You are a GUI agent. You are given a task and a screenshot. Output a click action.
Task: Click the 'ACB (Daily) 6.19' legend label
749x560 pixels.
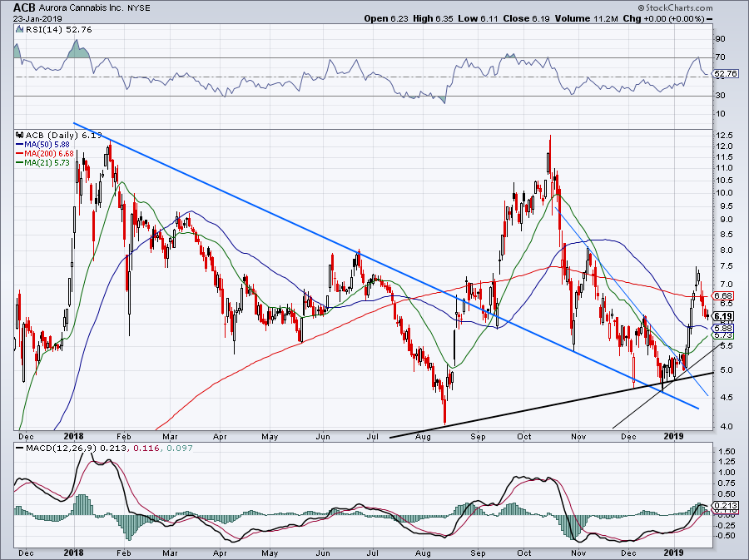click(x=63, y=136)
